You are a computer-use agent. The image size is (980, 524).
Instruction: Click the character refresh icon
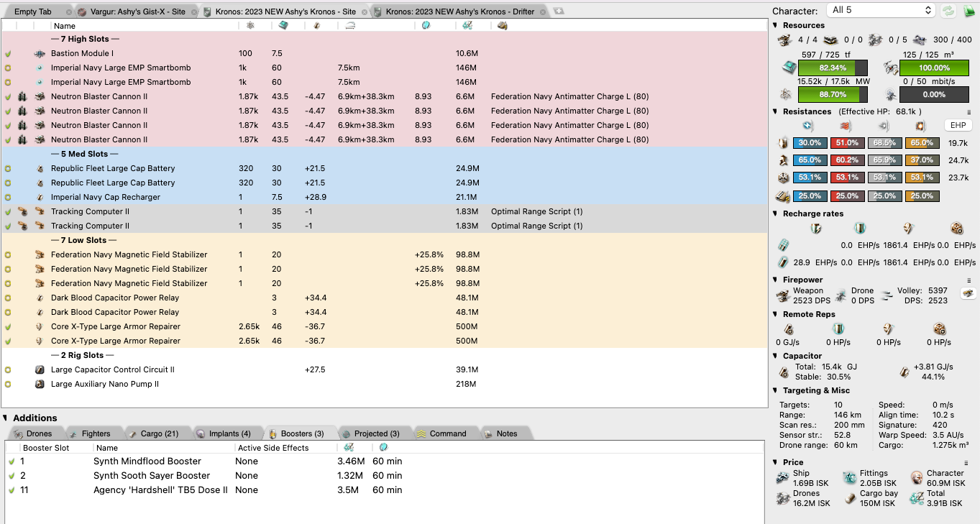pyautogui.click(x=948, y=11)
